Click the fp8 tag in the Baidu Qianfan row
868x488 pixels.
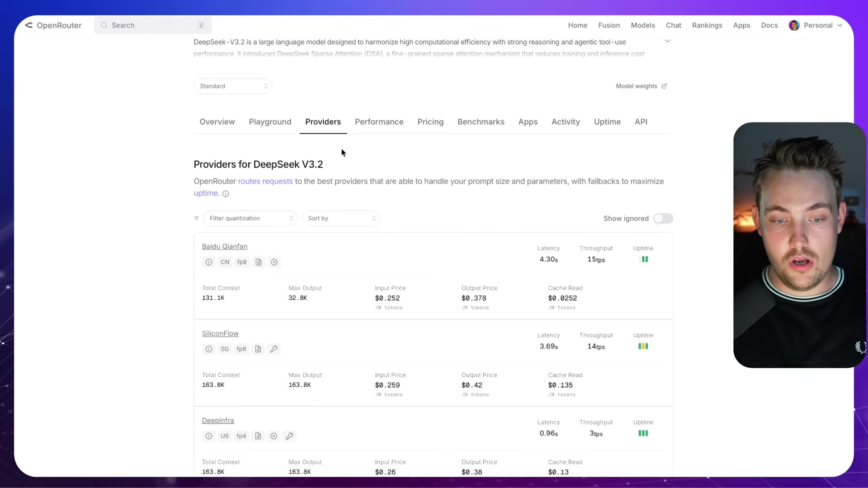(242, 262)
